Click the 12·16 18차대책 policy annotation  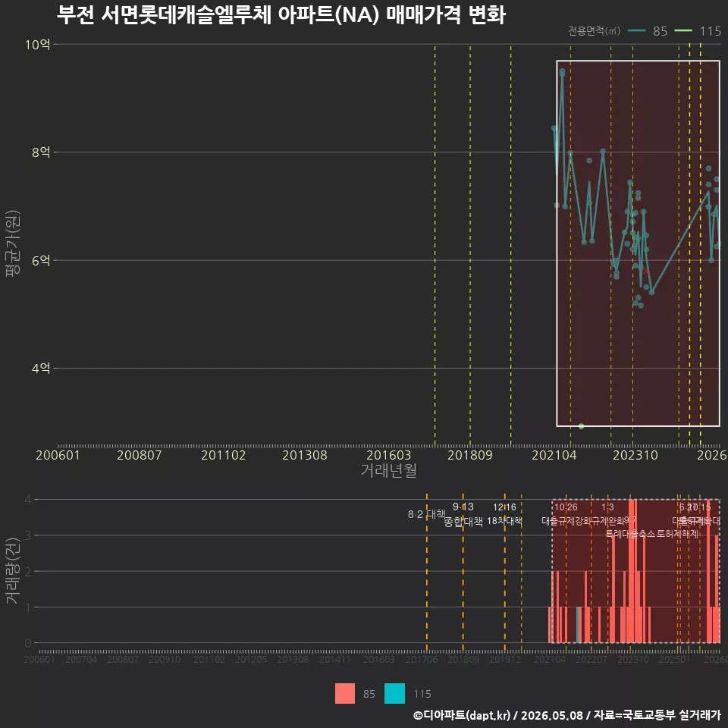coord(505,514)
